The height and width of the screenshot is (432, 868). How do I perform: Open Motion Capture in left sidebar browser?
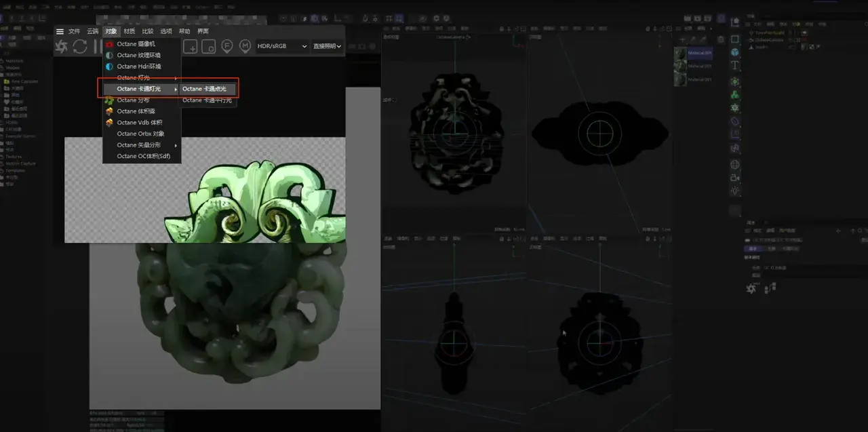pos(20,163)
